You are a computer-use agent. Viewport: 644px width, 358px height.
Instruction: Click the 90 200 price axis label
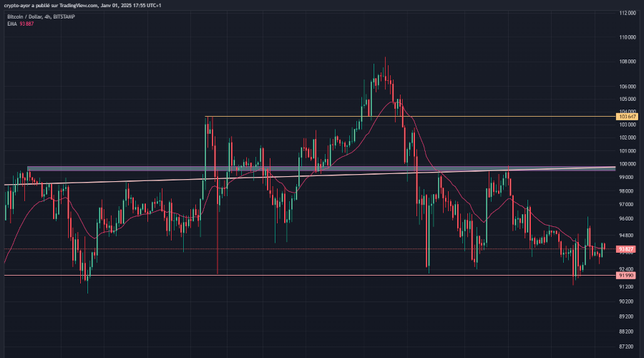point(627,301)
